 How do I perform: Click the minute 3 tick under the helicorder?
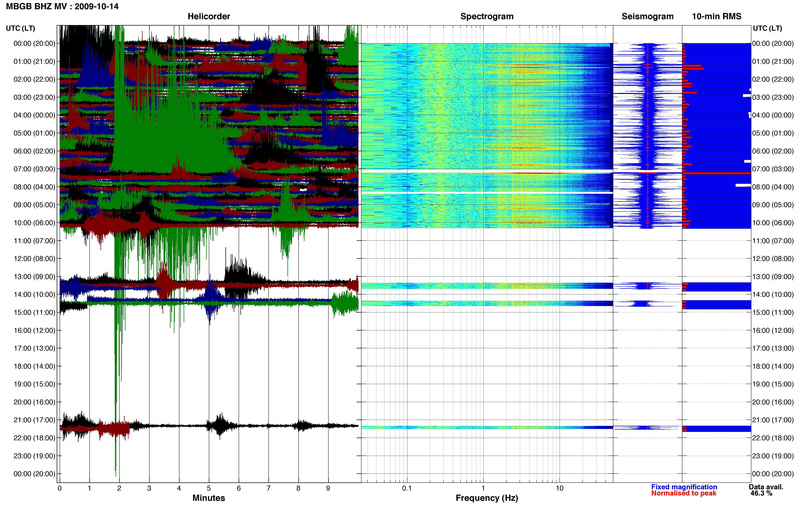coord(149,488)
